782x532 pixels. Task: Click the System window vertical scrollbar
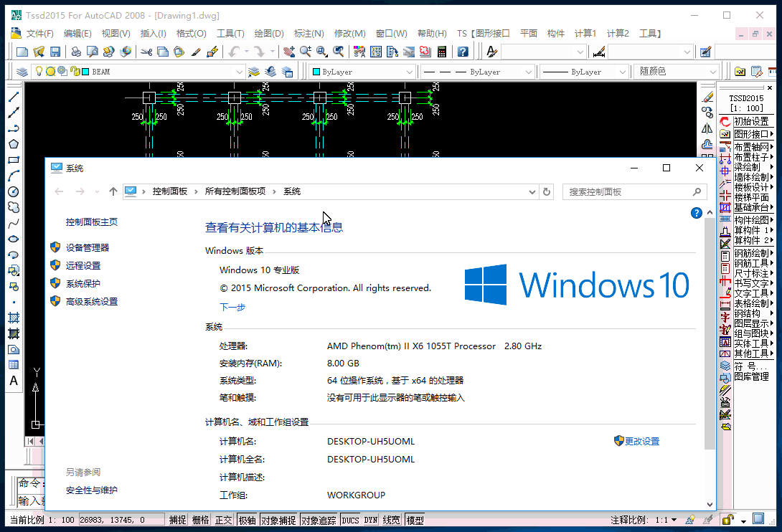[710, 333]
